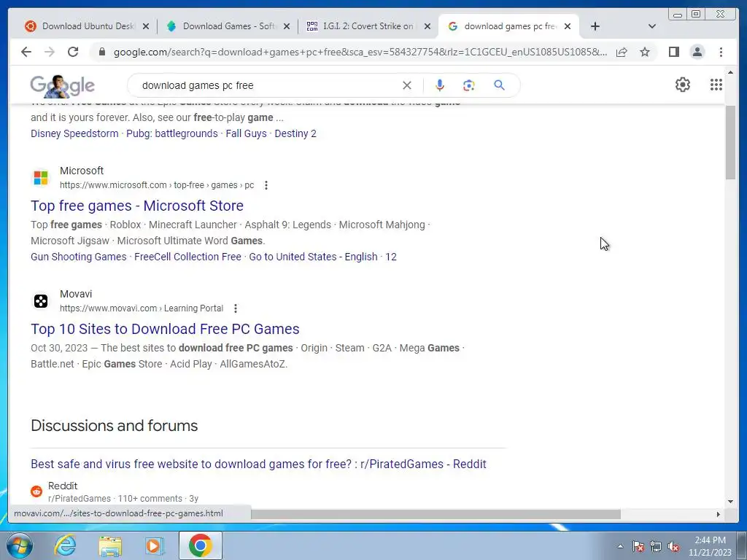Click the scroll up arrow

pyautogui.click(x=730, y=72)
